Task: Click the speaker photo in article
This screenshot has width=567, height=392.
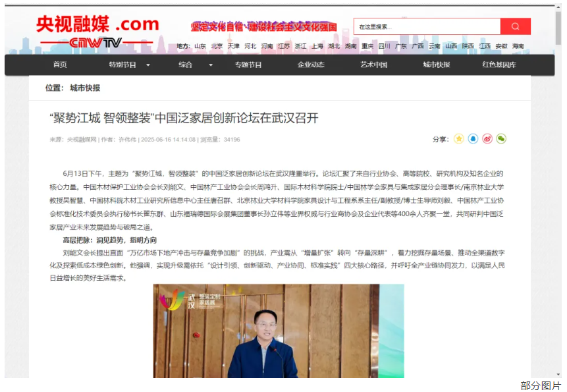Action: pyautogui.click(x=279, y=331)
